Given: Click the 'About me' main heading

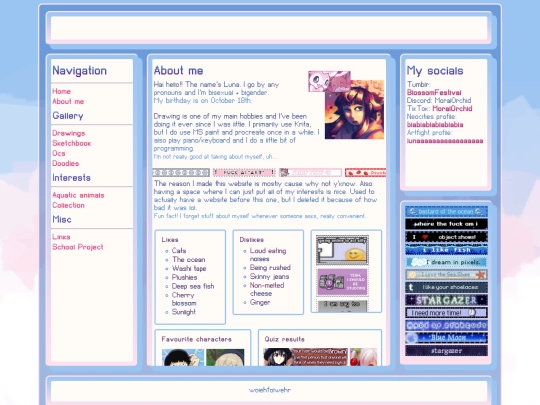Looking at the screenshot, I should click(x=178, y=71).
